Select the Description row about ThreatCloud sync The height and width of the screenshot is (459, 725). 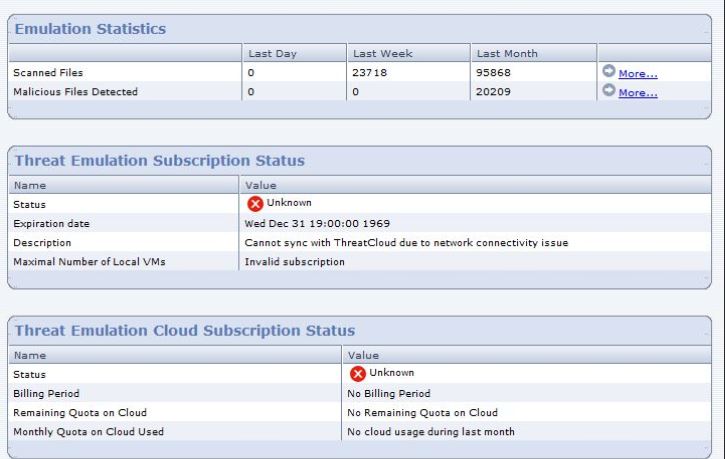(x=360, y=242)
